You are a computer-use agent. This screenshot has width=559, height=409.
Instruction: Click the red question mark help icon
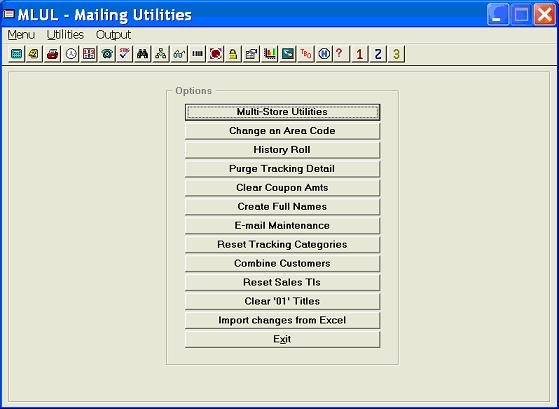(x=341, y=54)
